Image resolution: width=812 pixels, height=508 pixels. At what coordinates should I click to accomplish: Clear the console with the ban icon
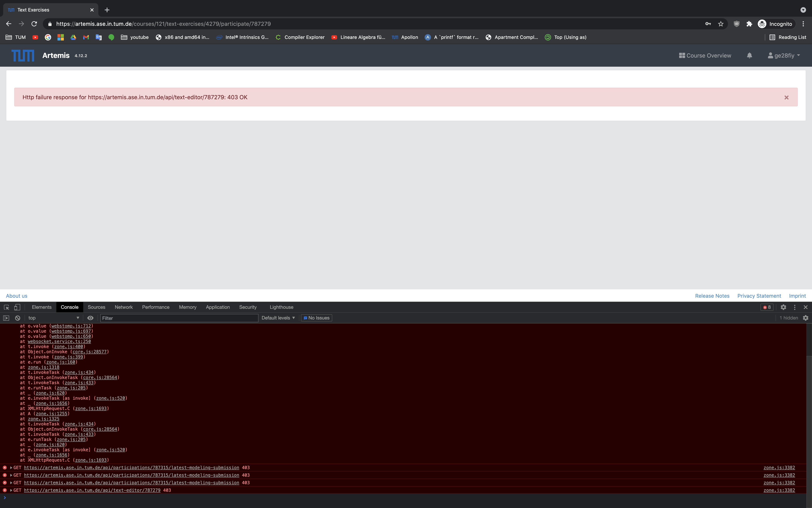(18, 318)
